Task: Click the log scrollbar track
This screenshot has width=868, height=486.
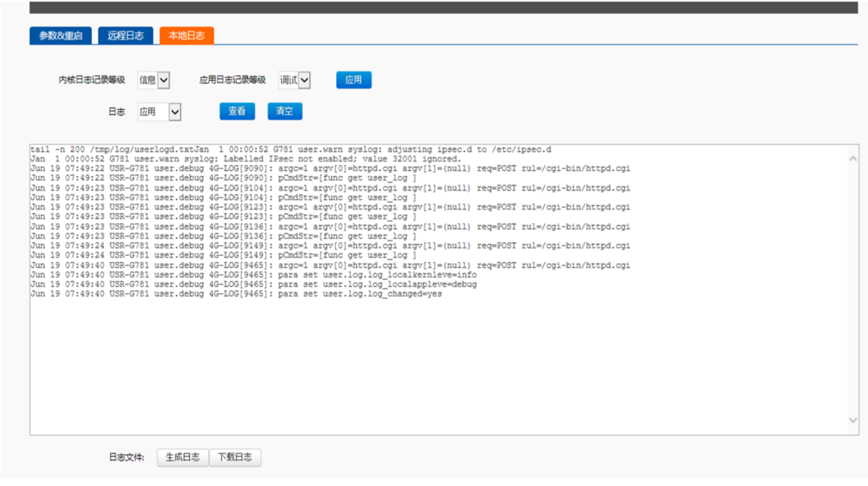Action: tap(852, 288)
